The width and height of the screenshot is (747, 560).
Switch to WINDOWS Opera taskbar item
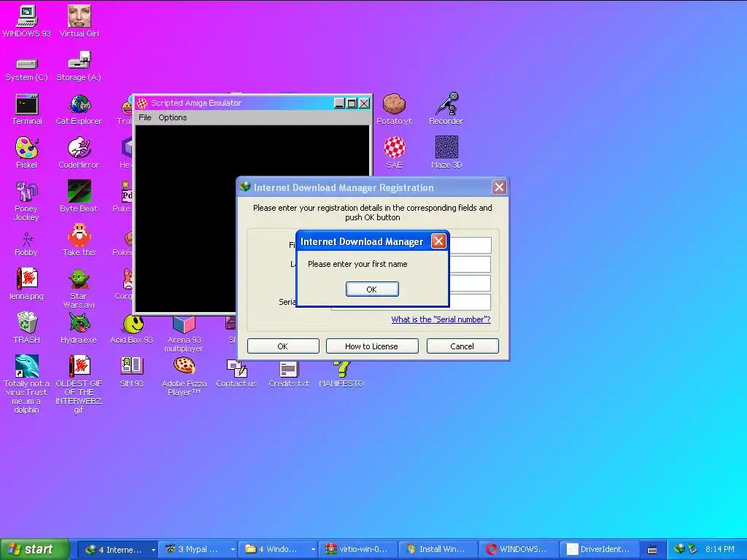point(517,549)
